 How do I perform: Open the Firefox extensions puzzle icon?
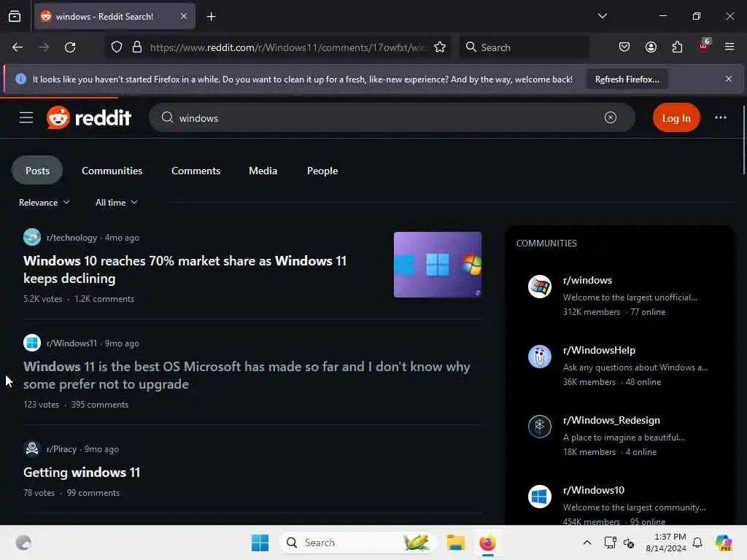coord(677,47)
